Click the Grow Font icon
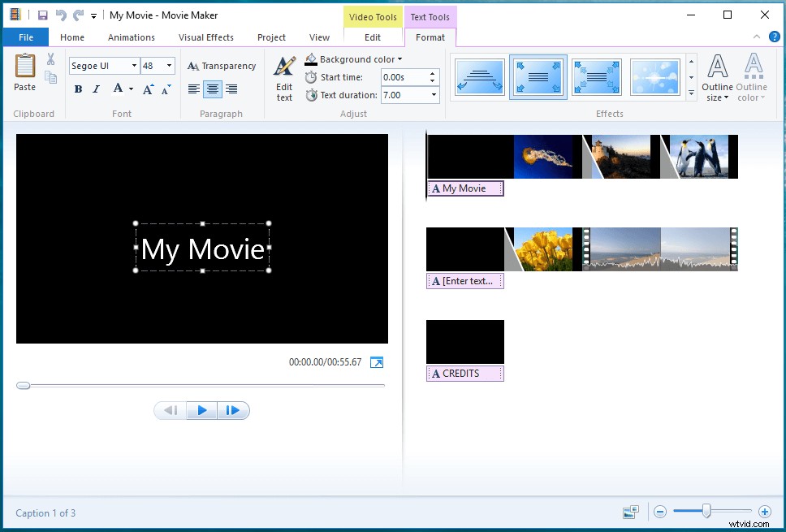Screen dimensions: 786x532 148,89
